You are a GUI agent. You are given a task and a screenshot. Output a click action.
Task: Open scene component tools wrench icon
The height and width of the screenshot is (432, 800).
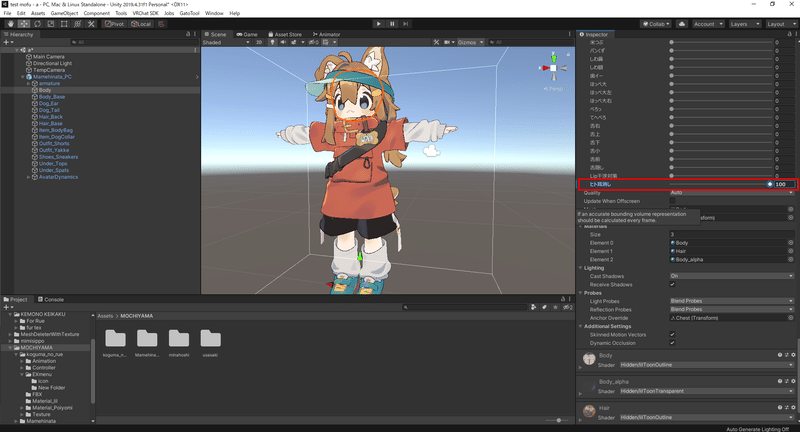[436, 42]
